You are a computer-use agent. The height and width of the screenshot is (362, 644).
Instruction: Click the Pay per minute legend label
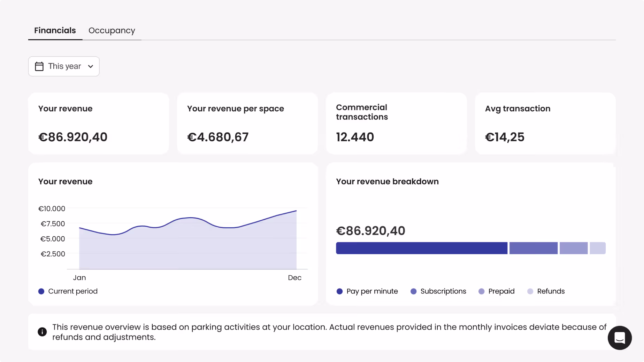[372, 291]
